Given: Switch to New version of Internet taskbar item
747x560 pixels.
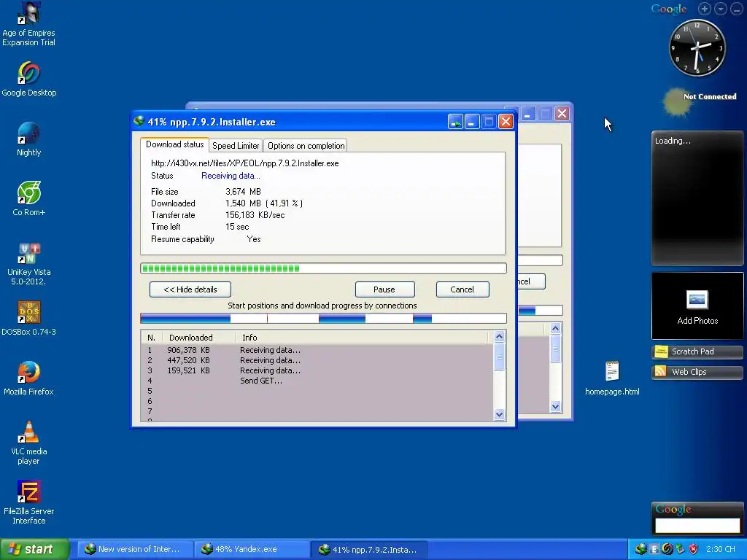Looking at the screenshot, I should pos(135,549).
